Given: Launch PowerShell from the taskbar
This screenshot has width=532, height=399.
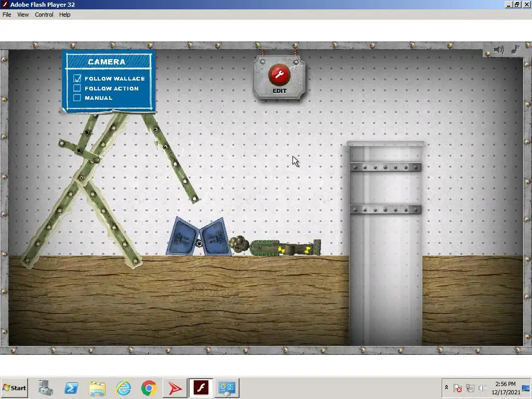Looking at the screenshot, I should tap(71, 388).
